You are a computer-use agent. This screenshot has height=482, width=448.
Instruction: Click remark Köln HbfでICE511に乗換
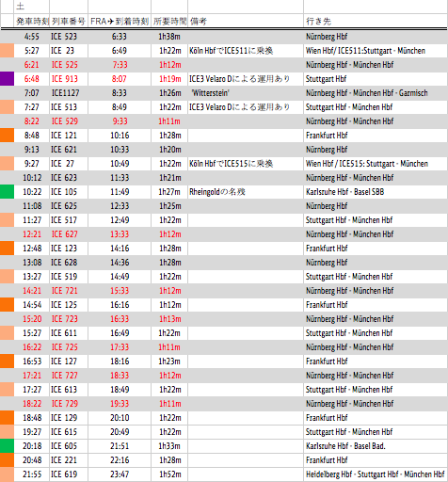point(231,51)
